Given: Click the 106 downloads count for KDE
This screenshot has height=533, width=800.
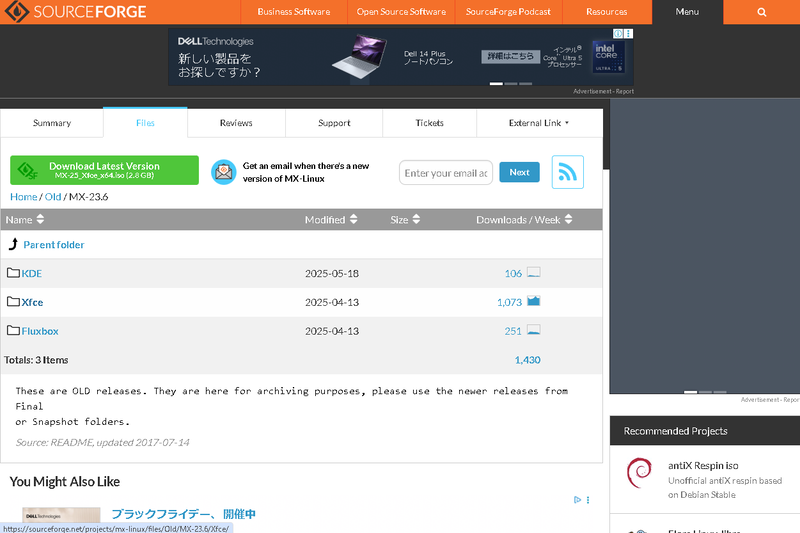Looking at the screenshot, I should (x=513, y=273).
